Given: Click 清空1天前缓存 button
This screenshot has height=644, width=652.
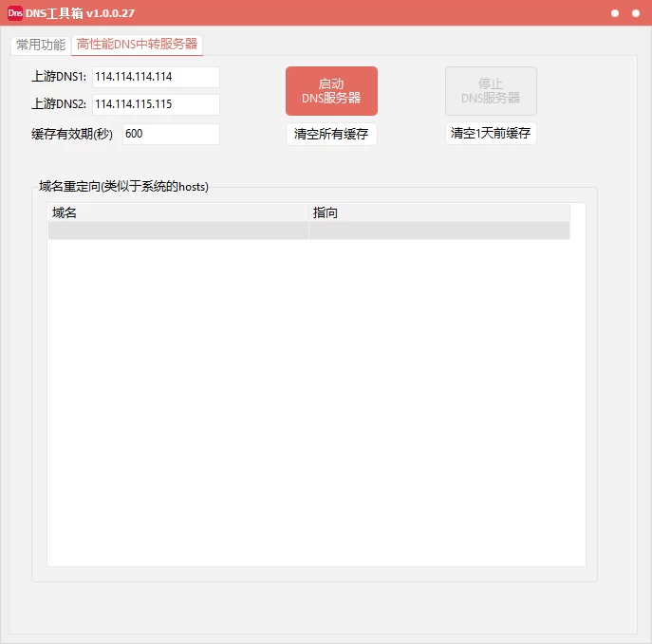Looking at the screenshot, I should point(491,134).
